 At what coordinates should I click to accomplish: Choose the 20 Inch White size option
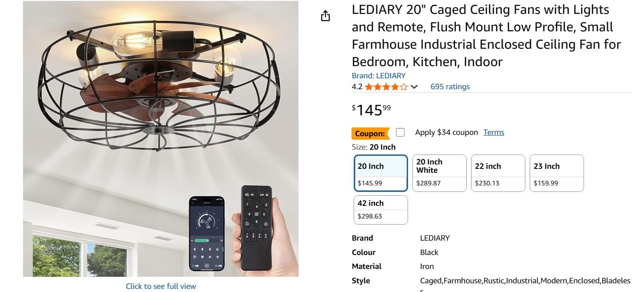tap(439, 173)
